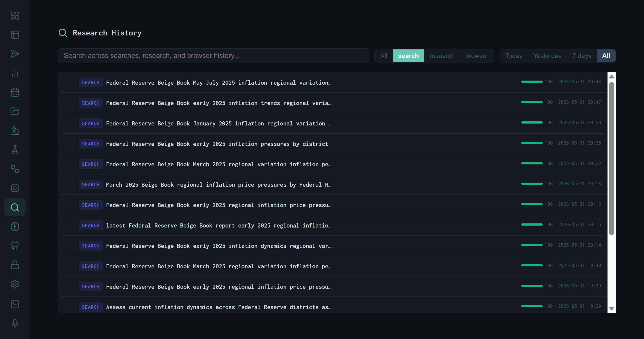Open 'Beige Book May July 2025' search entry
The height and width of the screenshot is (339, 644).
[333, 82]
